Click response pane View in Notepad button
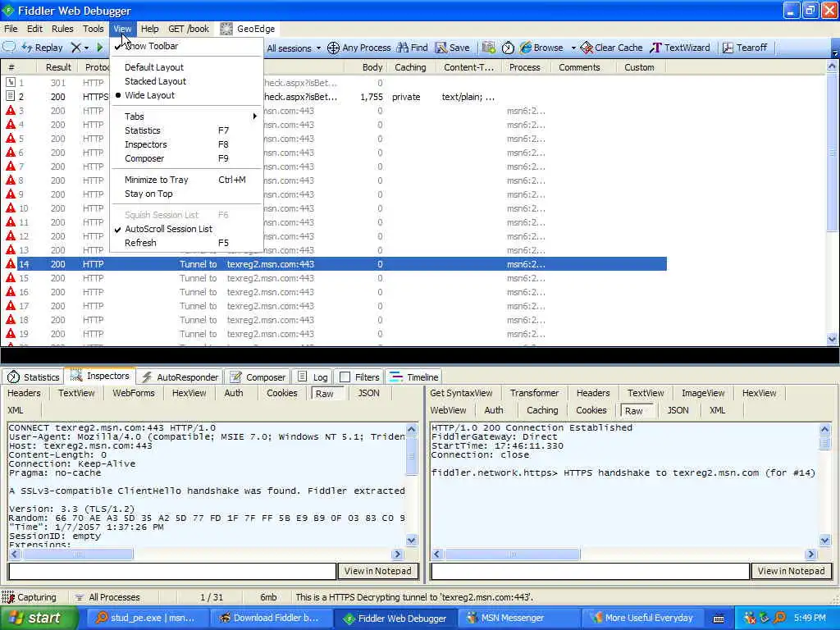The height and width of the screenshot is (630, 840). (792, 571)
